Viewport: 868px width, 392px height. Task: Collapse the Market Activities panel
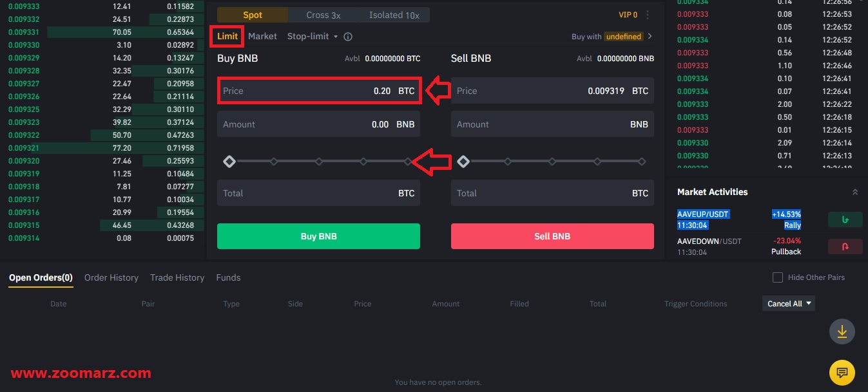(x=855, y=192)
